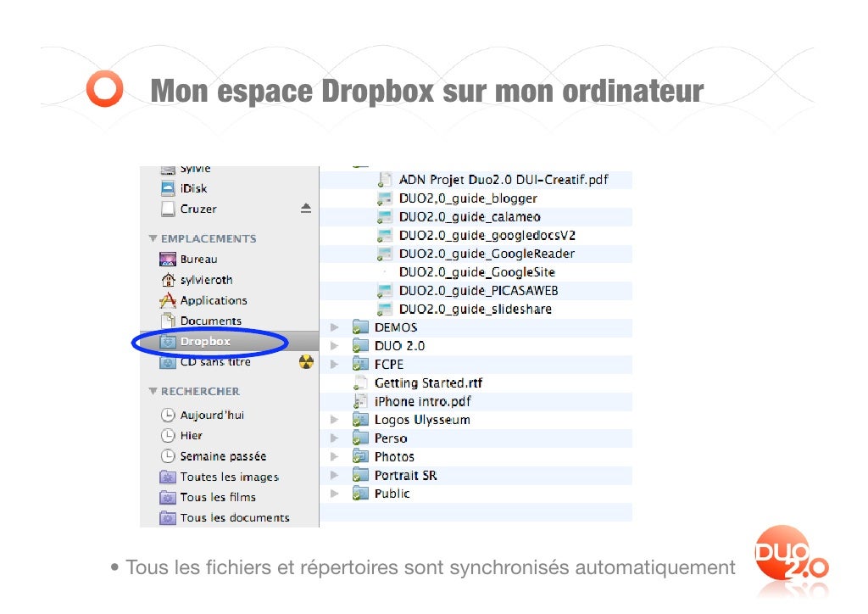Click the DUO2.0_guide_calameo file icon

(x=385, y=216)
